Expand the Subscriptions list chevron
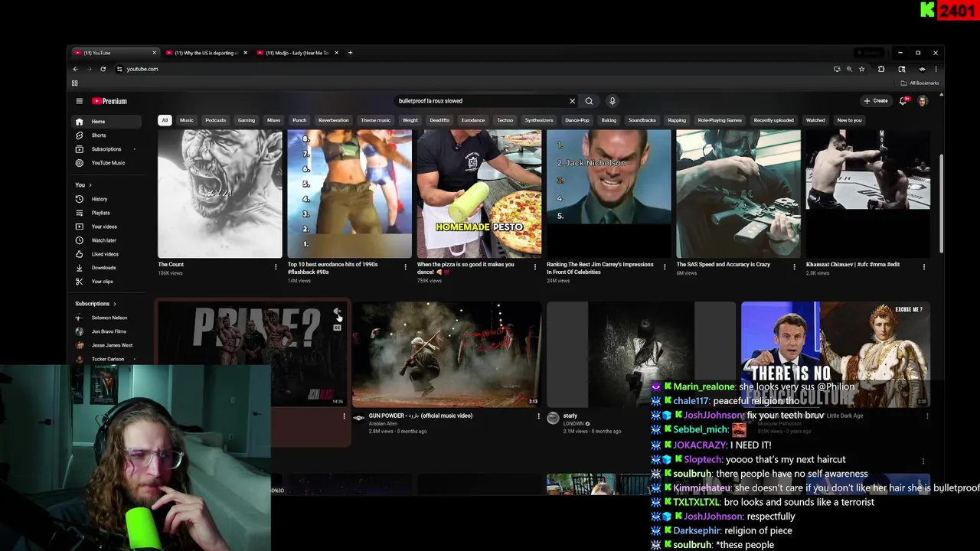This screenshot has height=551, width=980. click(x=114, y=304)
